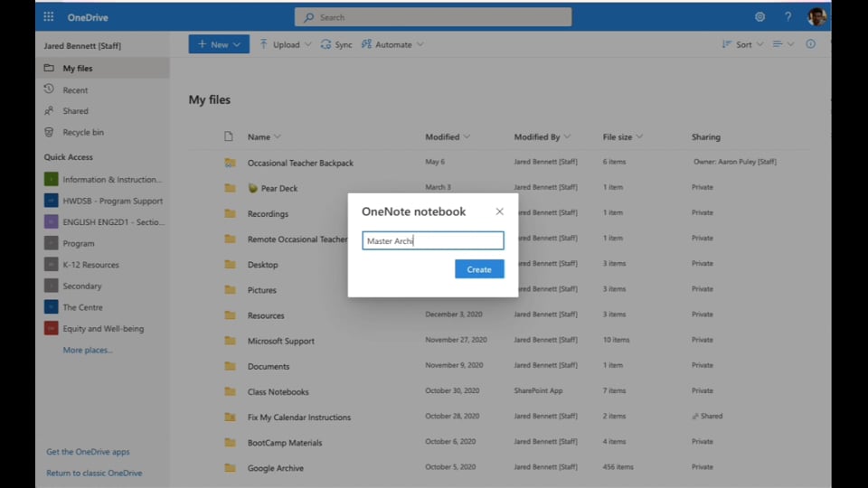Open the Class Notebooks folder
This screenshot has width=868, height=488.
[278, 391]
